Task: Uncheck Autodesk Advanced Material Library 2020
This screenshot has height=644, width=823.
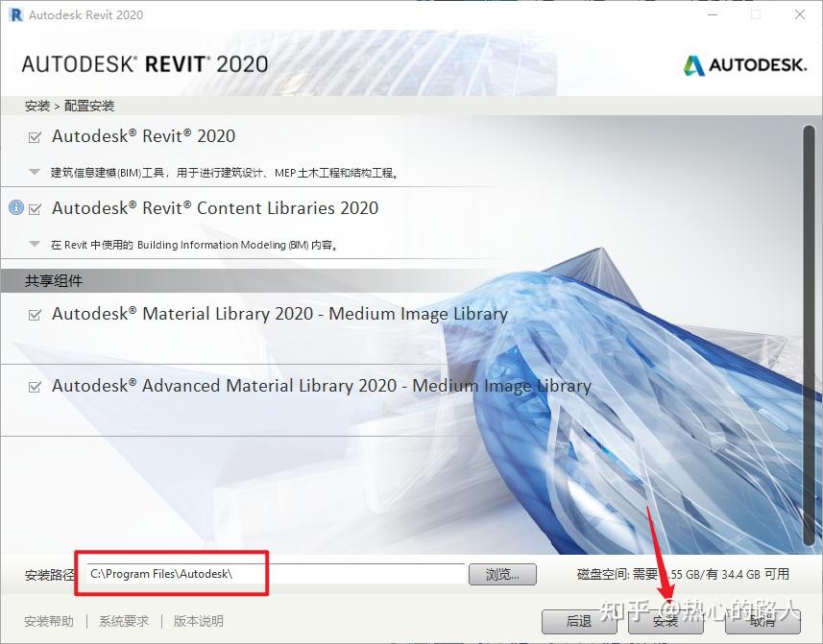Action: pyautogui.click(x=34, y=386)
